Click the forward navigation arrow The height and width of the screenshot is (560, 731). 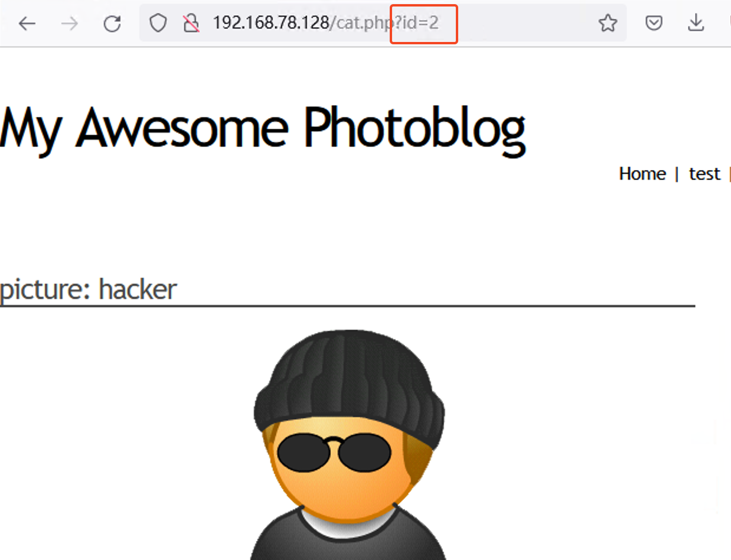(x=70, y=24)
